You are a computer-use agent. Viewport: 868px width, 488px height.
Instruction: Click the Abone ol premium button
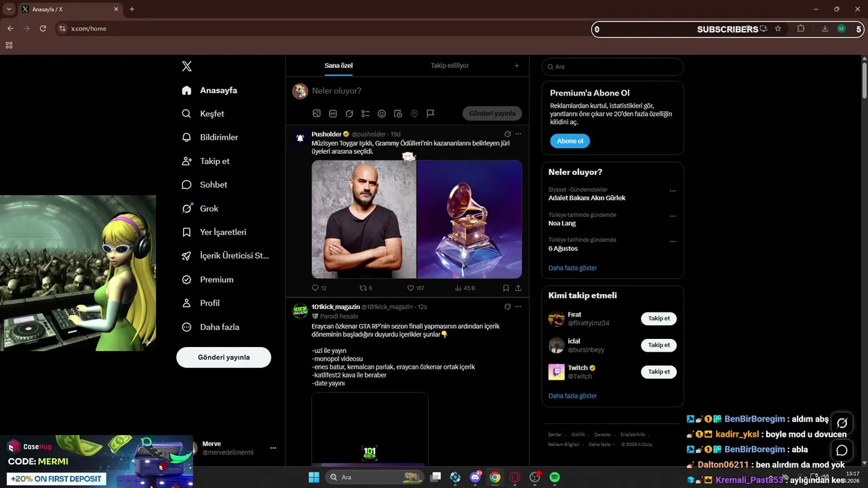pyautogui.click(x=570, y=141)
